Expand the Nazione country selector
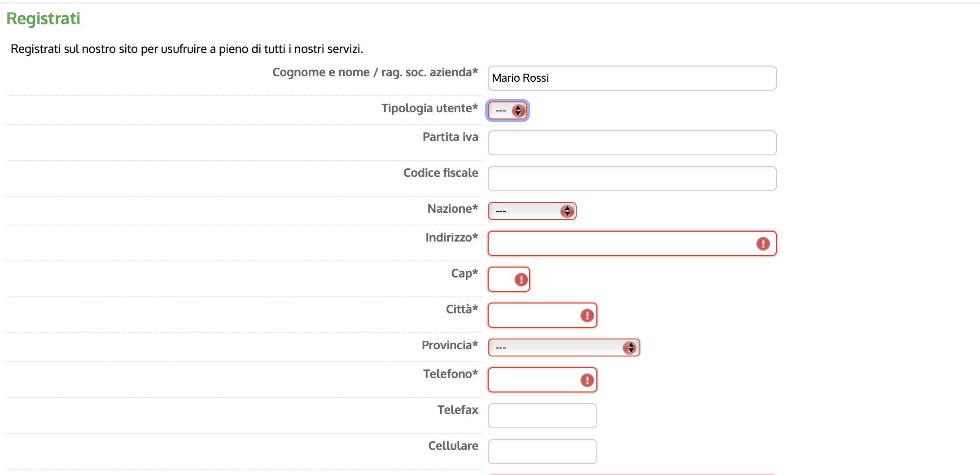The image size is (980, 475). pos(532,211)
